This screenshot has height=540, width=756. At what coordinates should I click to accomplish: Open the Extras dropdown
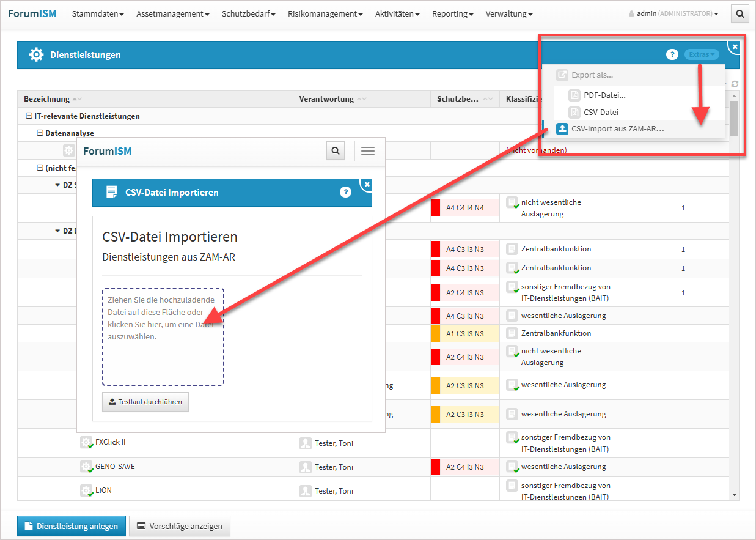701,54
